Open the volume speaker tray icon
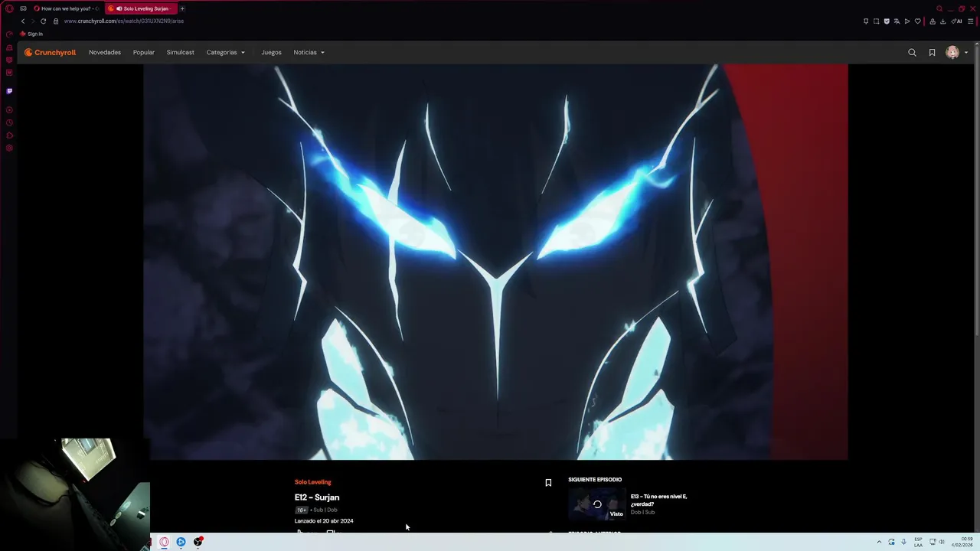The width and height of the screenshot is (980, 551). [942, 542]
